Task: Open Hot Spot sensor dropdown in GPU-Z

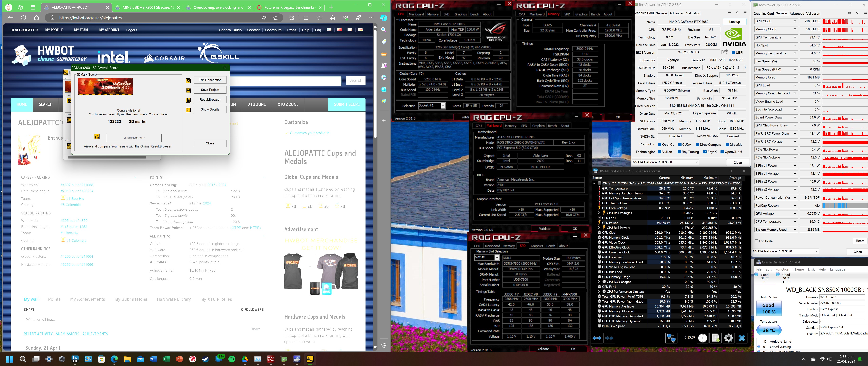Action: click(795, 45)
